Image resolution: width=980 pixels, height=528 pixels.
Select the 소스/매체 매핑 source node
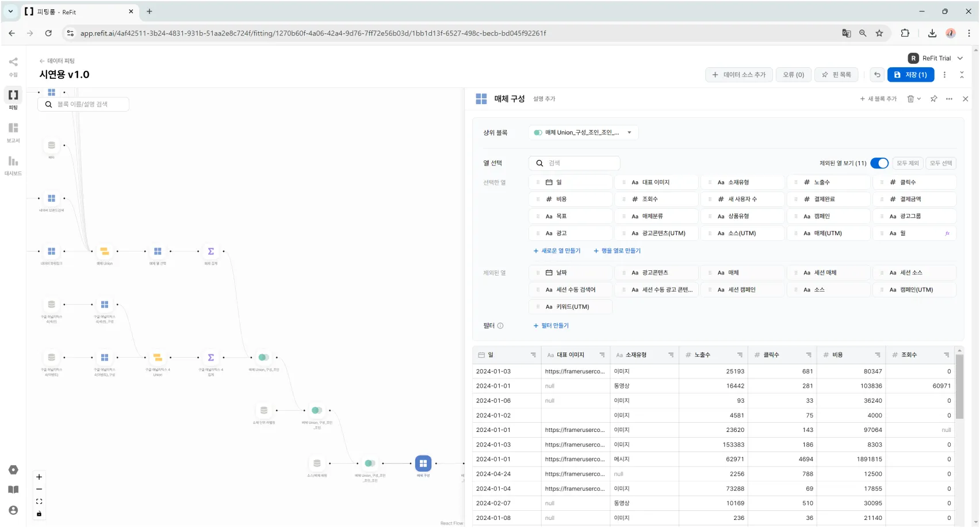[x=317, y=463]
